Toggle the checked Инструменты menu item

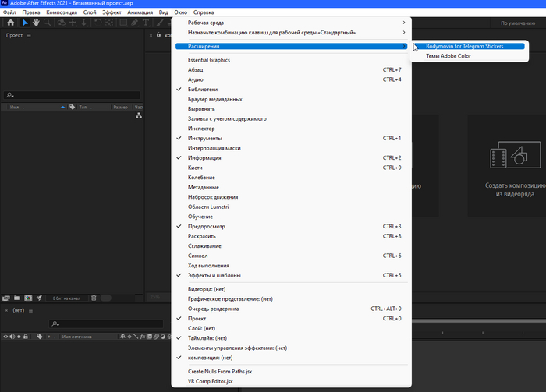pos(204,138)
